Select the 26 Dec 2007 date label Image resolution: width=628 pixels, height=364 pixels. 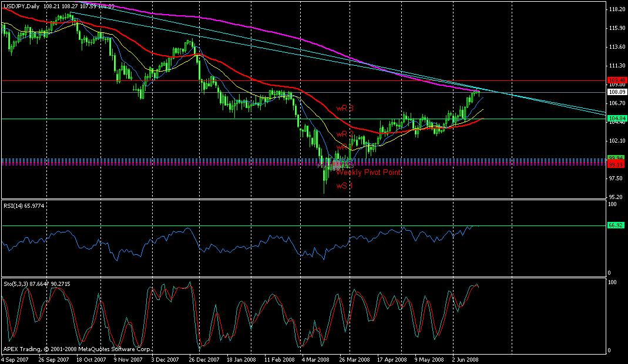coord(203,359)
